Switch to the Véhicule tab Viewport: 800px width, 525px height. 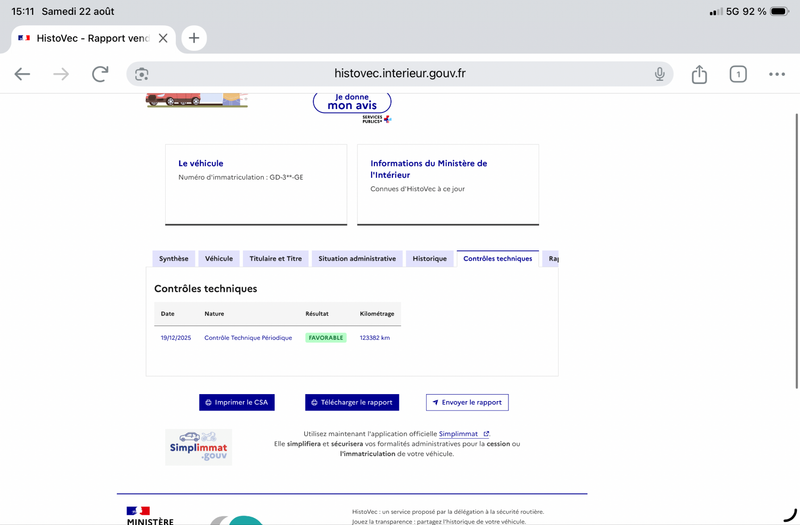(219, 259)
